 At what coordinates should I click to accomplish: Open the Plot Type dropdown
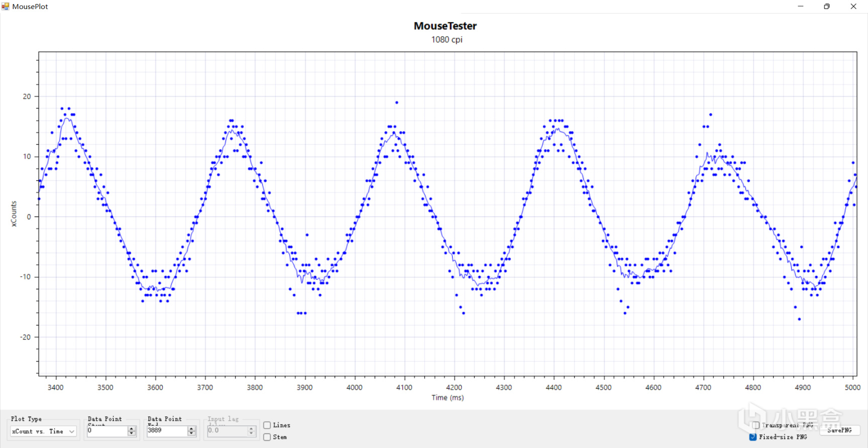(43, 431)
